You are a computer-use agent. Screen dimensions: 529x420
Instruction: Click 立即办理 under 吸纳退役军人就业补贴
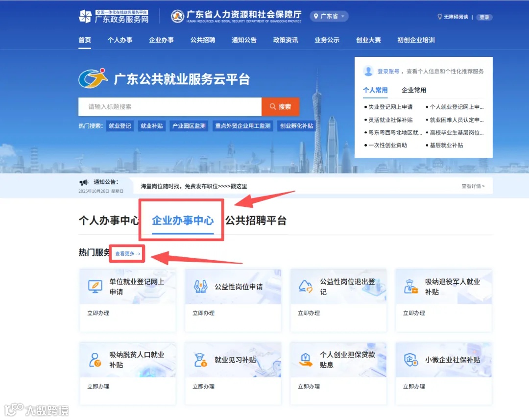click(414, 313)
